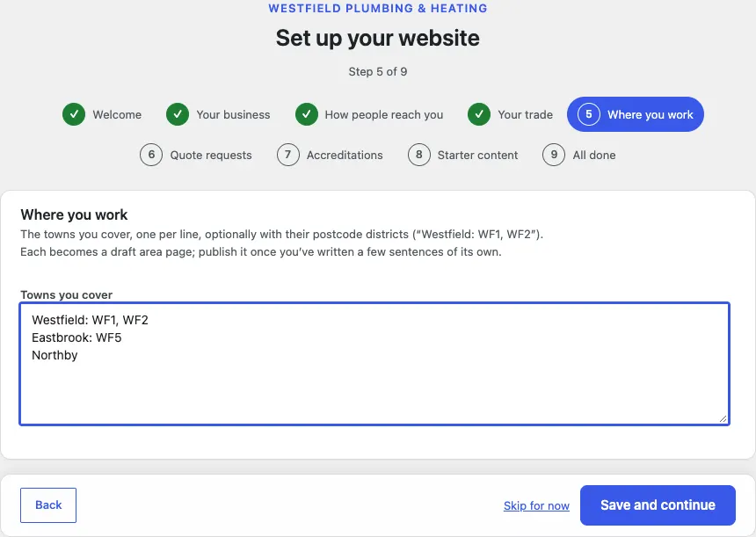Click the circled 7 step icon
Image resolution: width=756 pixels, height=537 pixels.
click(x=287, y=155)
